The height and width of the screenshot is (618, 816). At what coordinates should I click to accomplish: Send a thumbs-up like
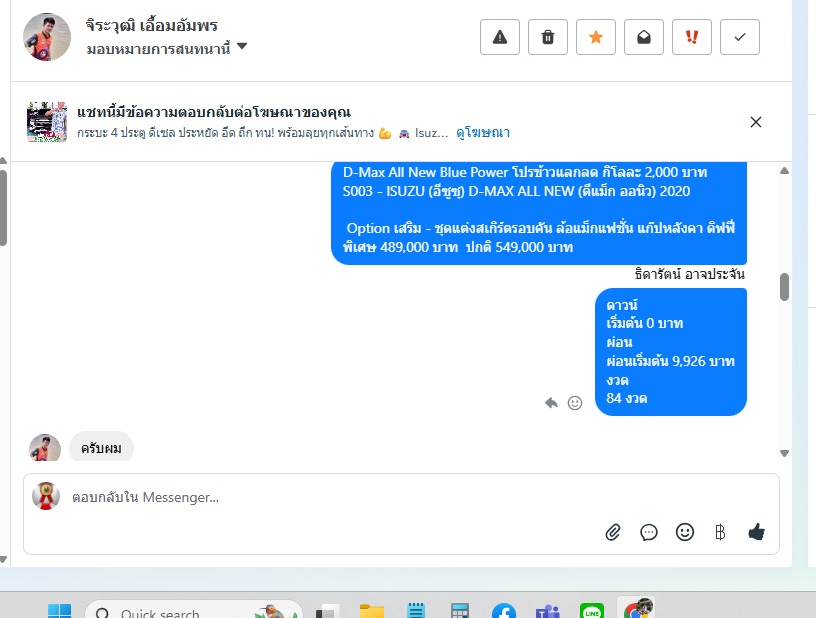(756, 532)
